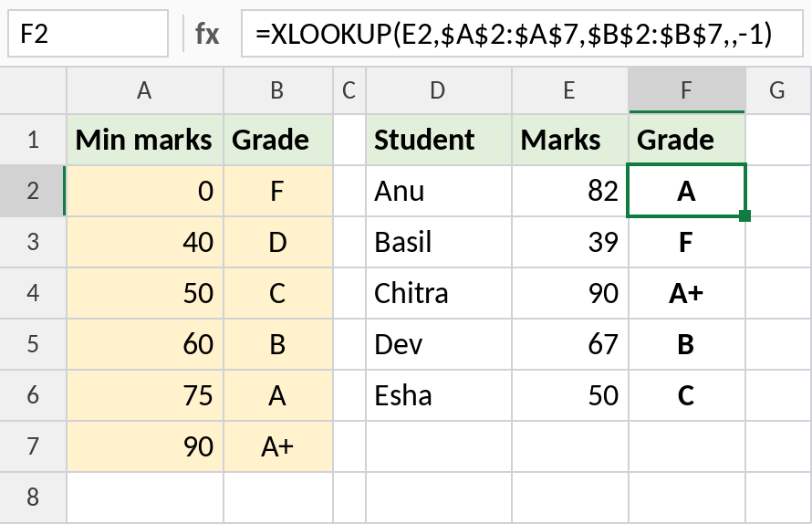Click the fill handle of cell F2
This screenshot has width=812, height=524.
tap(745, 215)
